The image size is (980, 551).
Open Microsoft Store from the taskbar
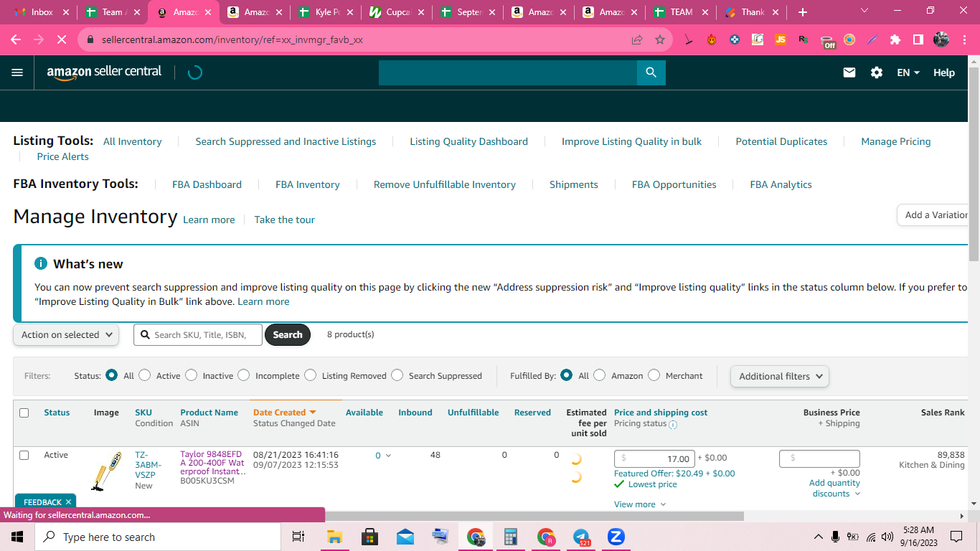click(x=369, y=537)
